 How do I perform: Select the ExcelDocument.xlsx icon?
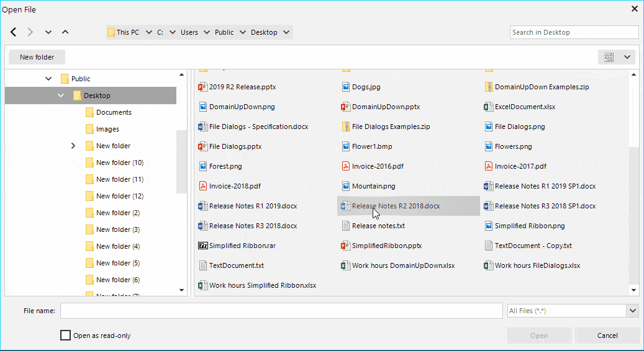488,107
